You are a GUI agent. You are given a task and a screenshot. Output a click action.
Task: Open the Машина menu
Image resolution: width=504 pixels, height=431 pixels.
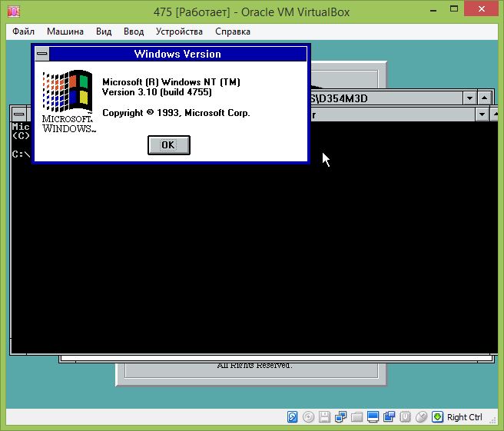[65, 31]
